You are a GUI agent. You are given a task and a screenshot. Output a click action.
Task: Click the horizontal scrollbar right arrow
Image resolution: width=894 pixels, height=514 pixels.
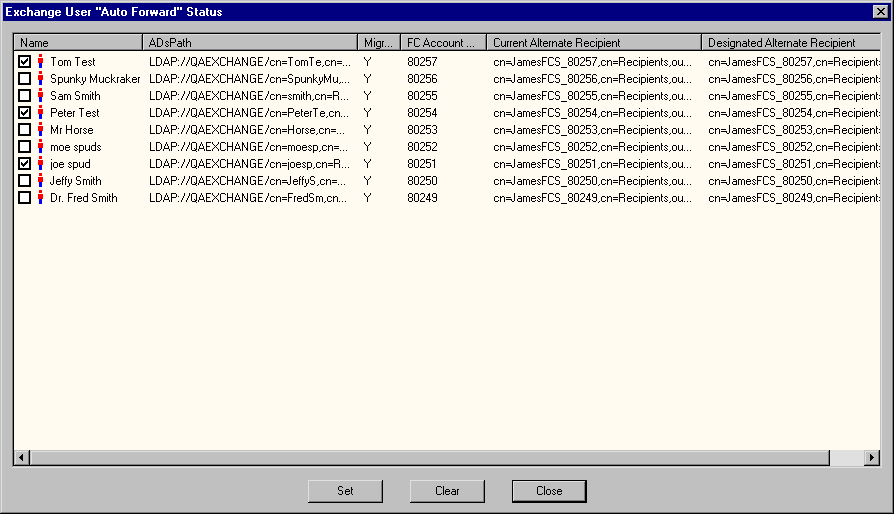872,458
